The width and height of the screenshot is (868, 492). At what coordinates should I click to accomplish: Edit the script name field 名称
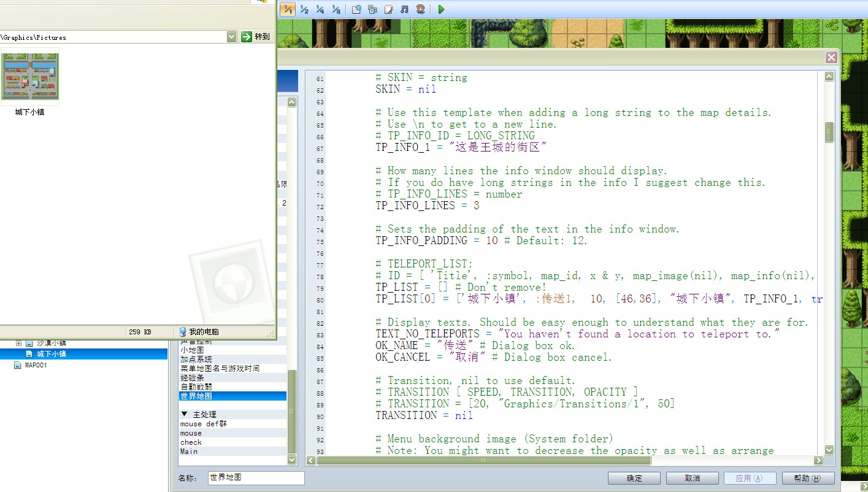click(256, 478)
